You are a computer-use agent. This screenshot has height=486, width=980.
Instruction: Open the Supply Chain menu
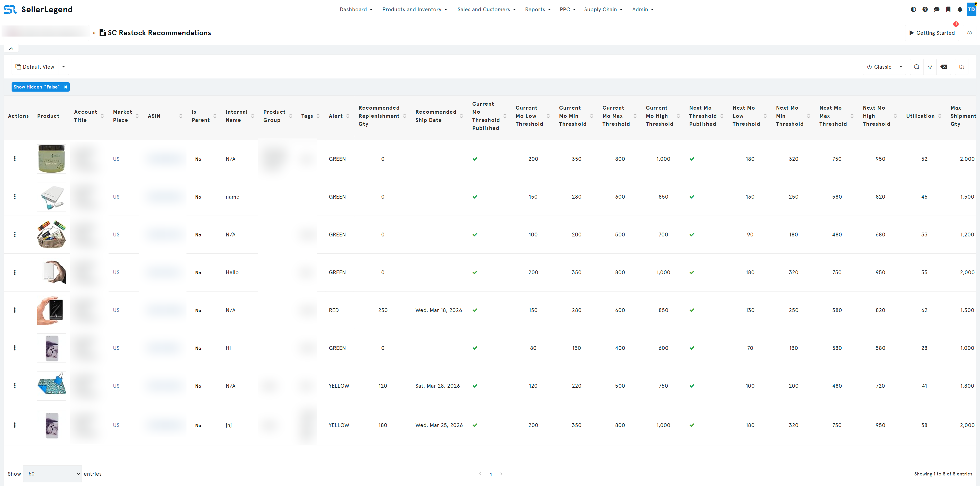tap(603, 10)
